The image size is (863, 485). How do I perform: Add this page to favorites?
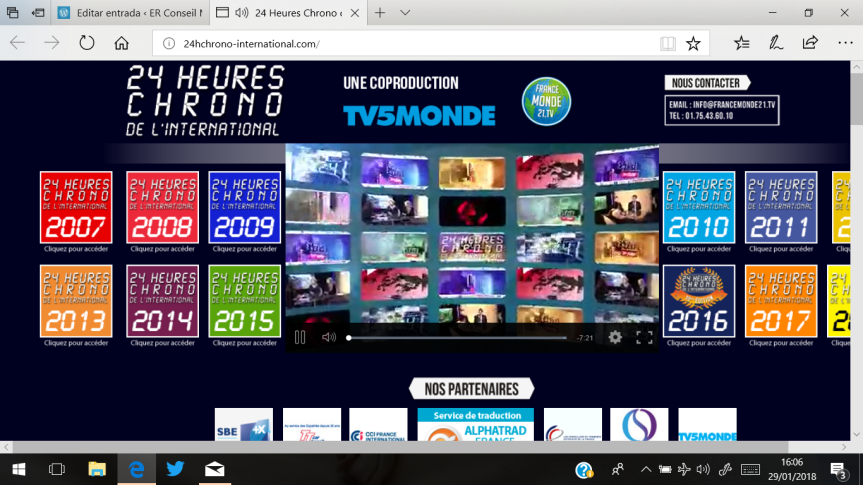[x=693, y=43]
